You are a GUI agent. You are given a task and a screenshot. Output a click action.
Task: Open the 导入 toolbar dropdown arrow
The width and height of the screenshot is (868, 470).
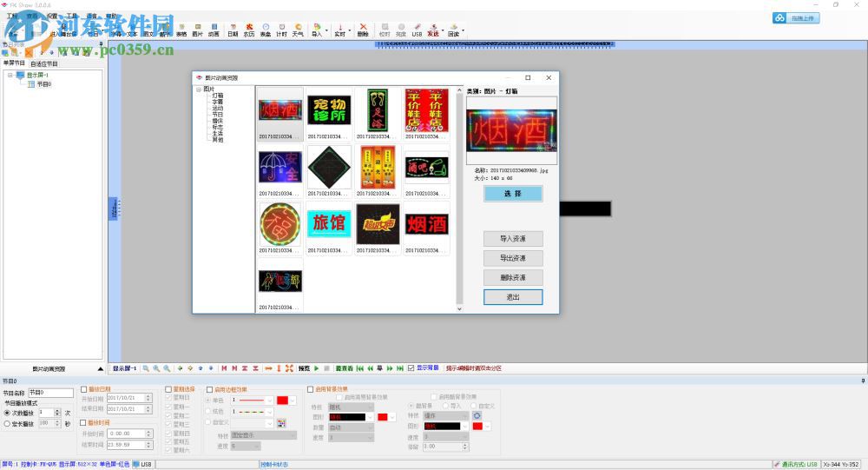click(x=326, y=30)
